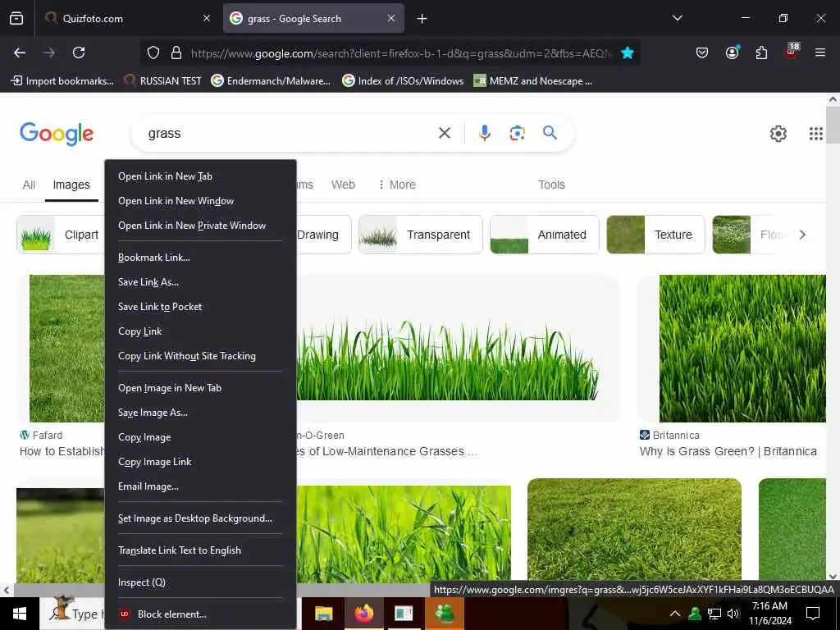Start voice search with the microphone icon
Image resolution: width=840 pixels, height=630 pixels.
tap(485, 133)
